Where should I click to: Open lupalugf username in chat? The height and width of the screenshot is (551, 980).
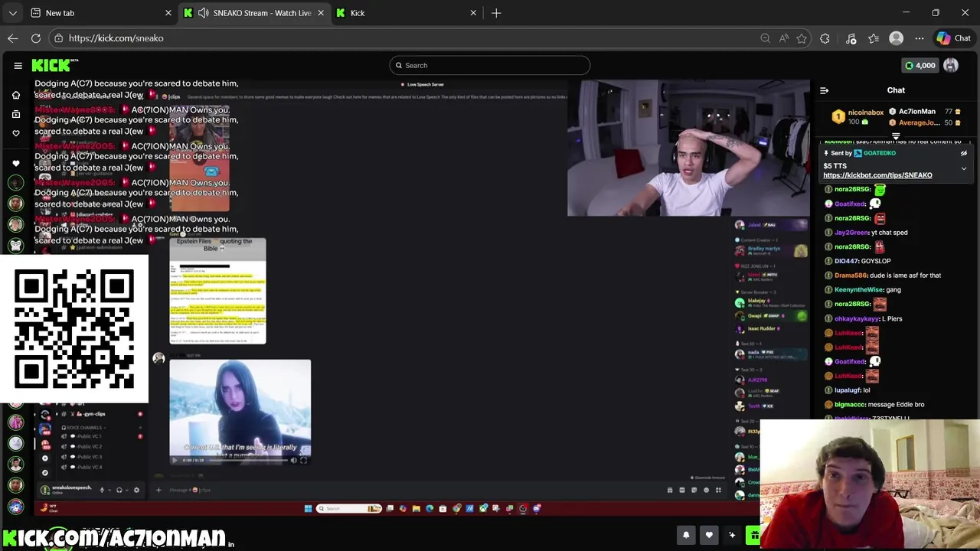[847, 390]
